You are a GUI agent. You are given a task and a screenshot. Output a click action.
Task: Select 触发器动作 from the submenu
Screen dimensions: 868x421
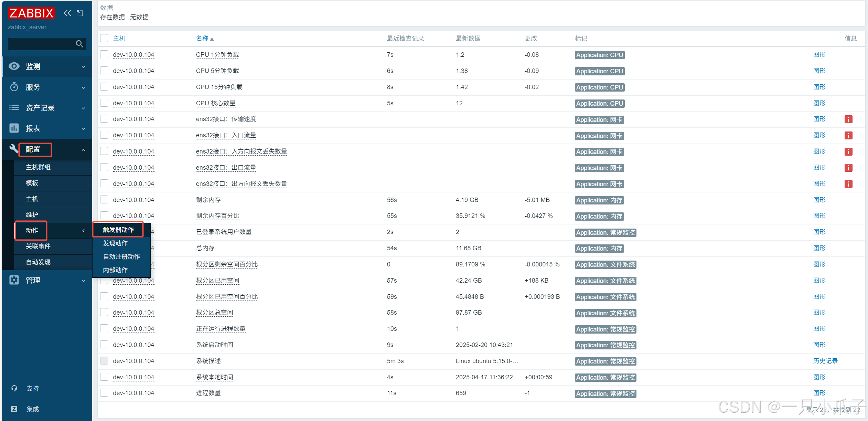[118, 230]
